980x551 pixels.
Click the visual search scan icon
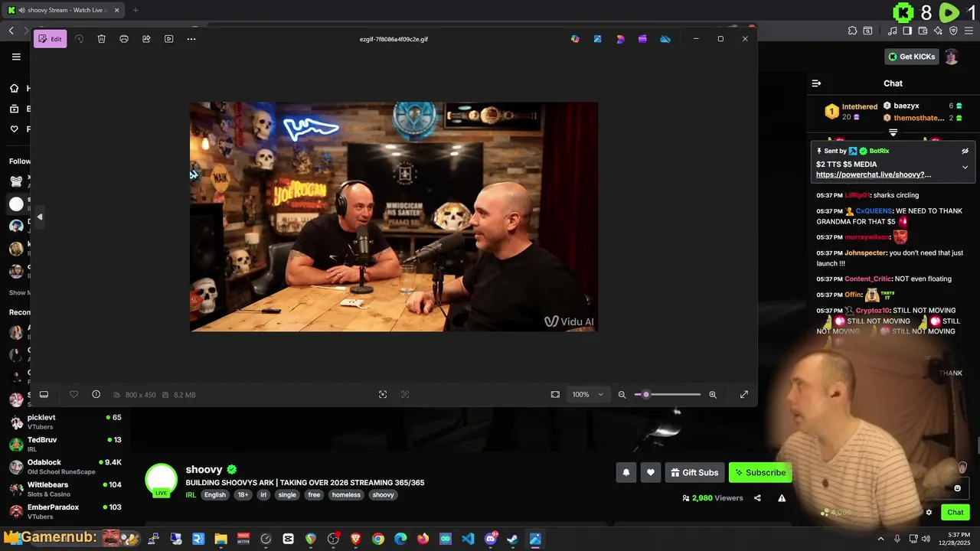pos(383,395)
